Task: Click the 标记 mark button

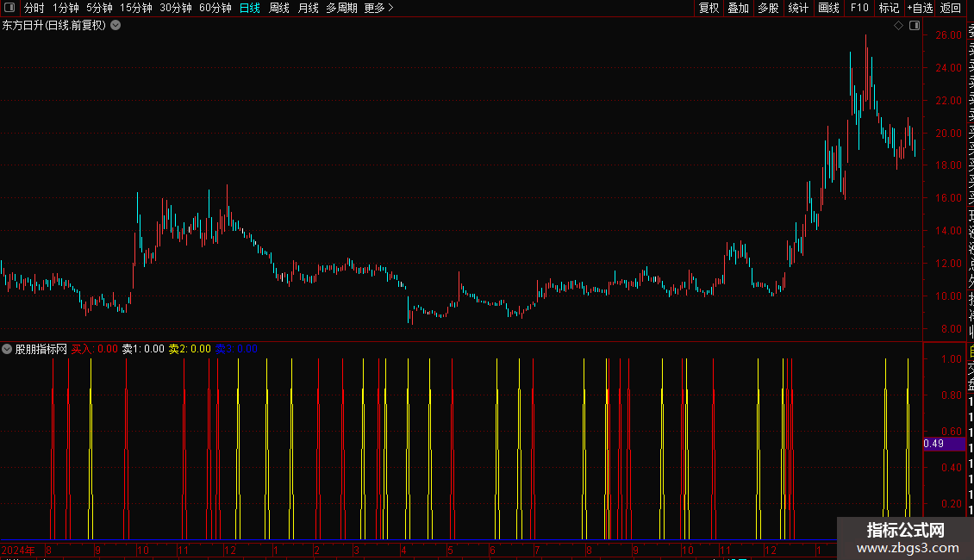Action: (889, 8)
